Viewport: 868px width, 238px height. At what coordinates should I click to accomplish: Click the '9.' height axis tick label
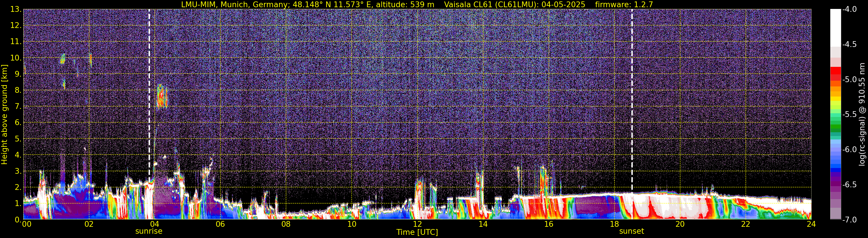(x=18, y=74)
